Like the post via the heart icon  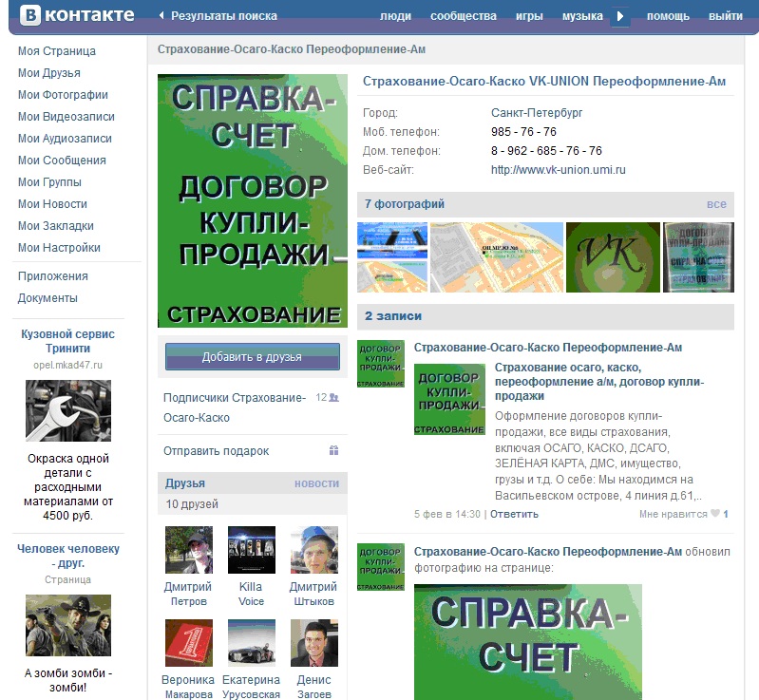pyautogui.click(x=715, y=514)
